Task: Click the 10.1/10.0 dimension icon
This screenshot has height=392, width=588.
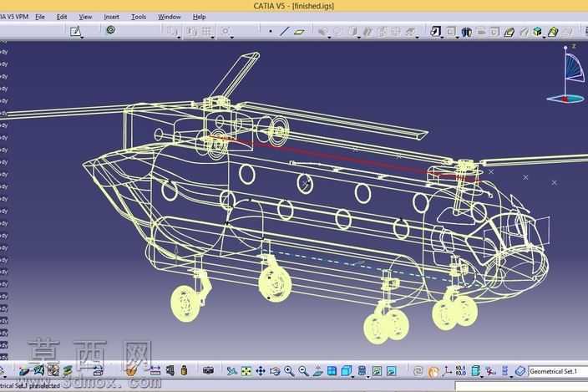Action: 460,371
